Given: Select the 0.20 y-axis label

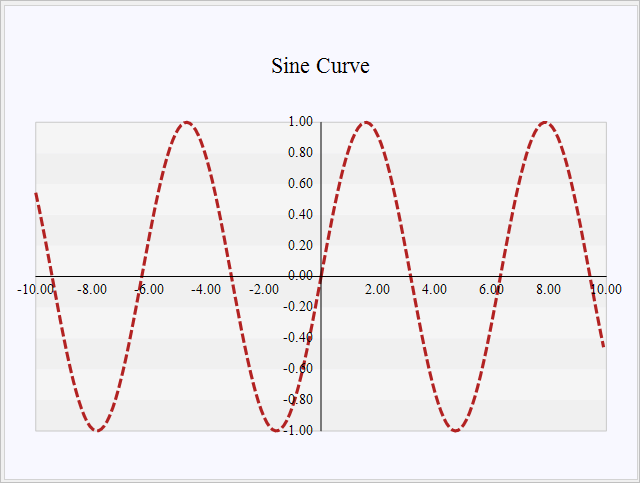Looking at the screenshot, I should pos(301,245).
